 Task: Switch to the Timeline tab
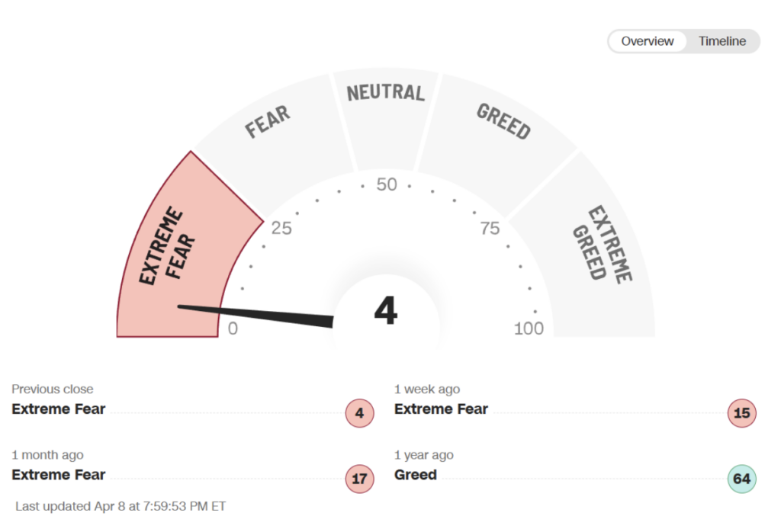pyautogui.click(x=722, y=41)
